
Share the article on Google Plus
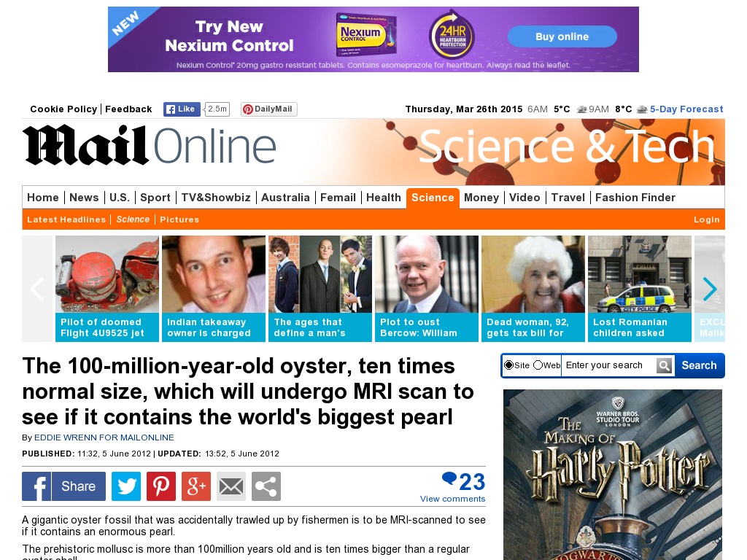coord(196,486)
